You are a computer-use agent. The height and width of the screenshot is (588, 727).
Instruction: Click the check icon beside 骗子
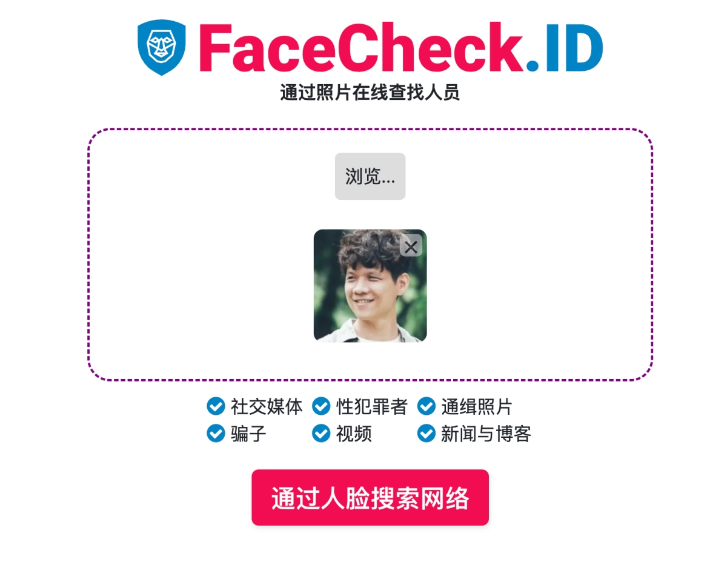coord(216,434)
